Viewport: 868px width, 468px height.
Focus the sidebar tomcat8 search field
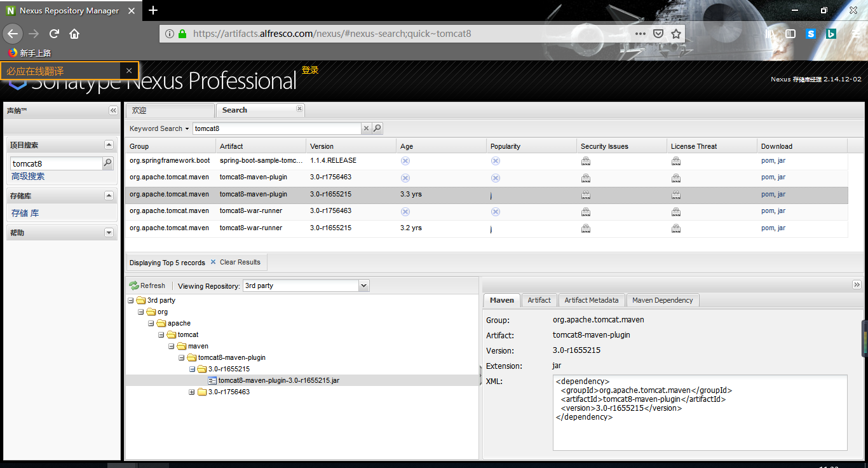(57, 163)
